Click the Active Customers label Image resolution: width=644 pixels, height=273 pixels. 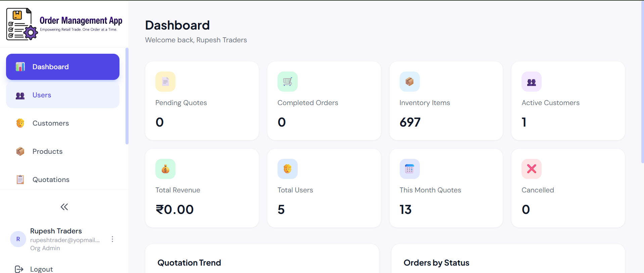pyautogui.click(x=551, y=103)
